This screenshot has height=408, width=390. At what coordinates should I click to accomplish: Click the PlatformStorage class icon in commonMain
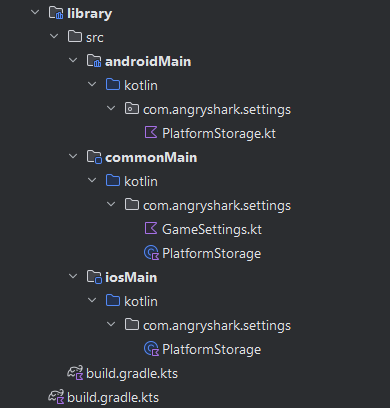pos(151,253)
